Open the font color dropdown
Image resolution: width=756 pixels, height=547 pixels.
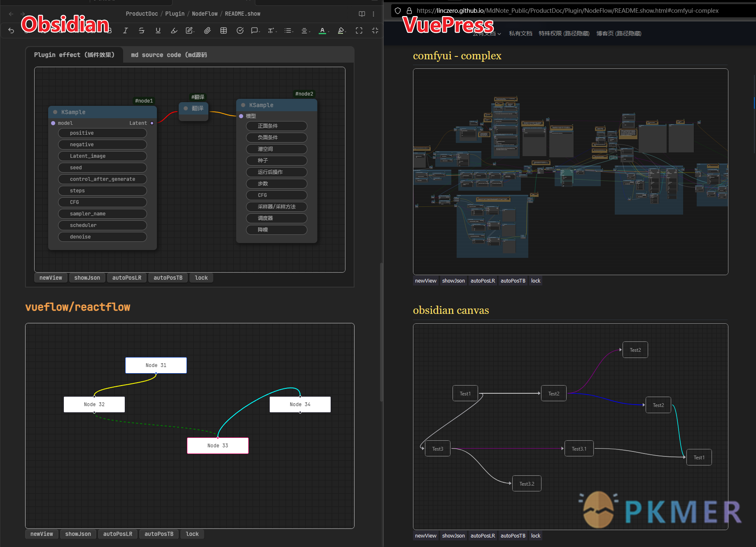[328, 31]
